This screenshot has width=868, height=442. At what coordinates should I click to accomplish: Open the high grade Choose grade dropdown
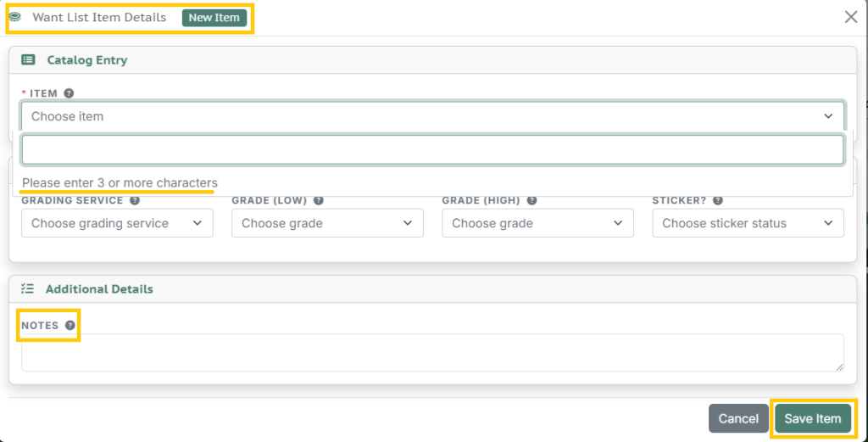click(x=537, y=223)
